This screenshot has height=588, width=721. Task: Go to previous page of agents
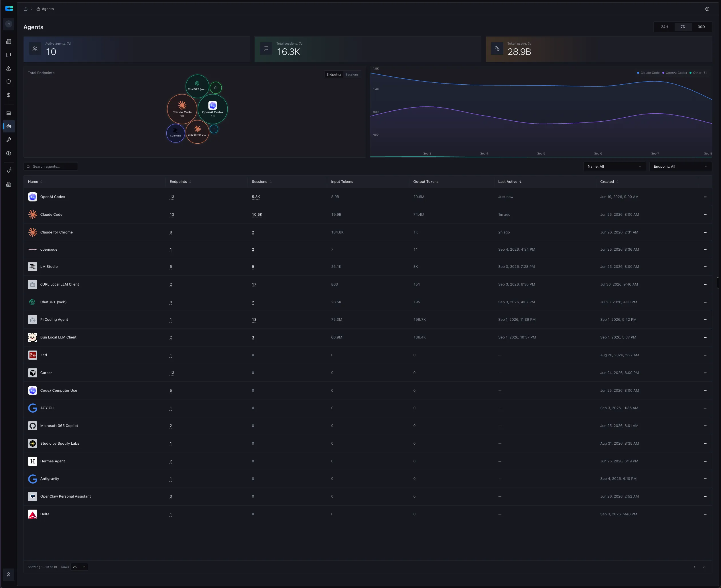coord(695,567)
